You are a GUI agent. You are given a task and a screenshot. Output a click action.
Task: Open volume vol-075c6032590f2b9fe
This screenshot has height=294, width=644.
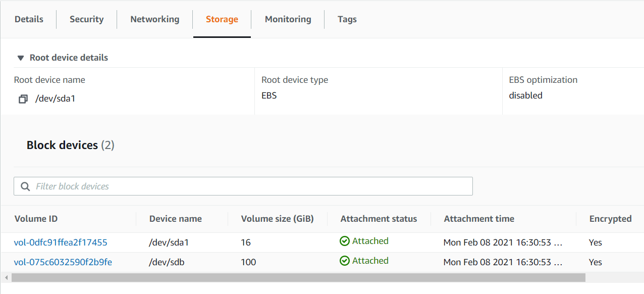[63, 262]
